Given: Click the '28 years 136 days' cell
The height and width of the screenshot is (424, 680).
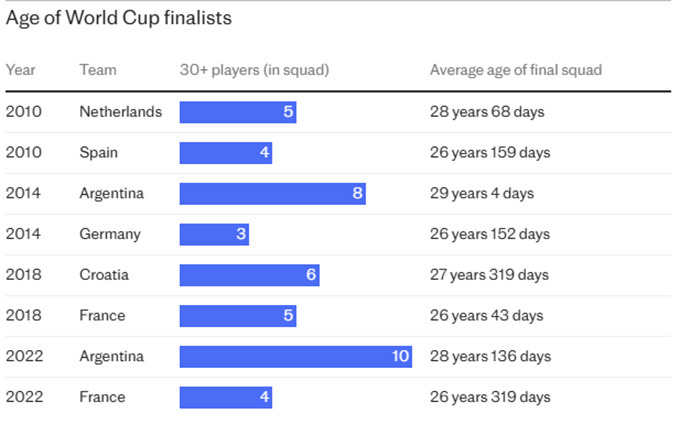Looking at the screenshot, I should [x=490, y=356].
